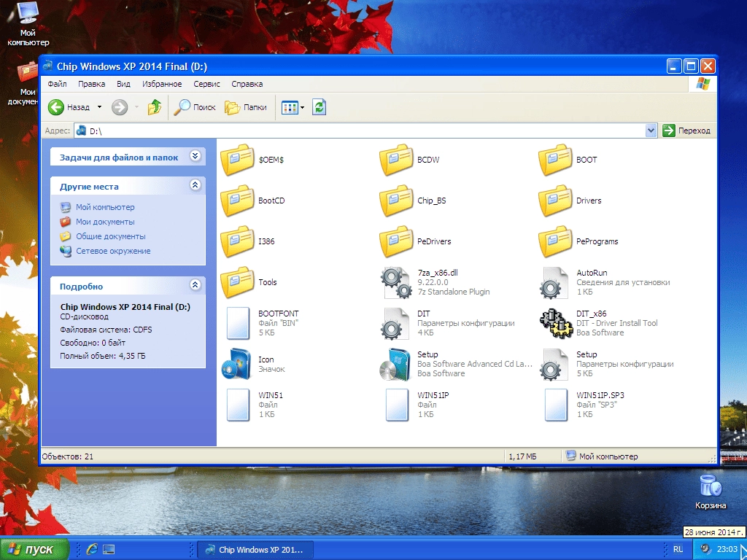
Task: Open the Назад history dropdown arrow
Action: (99, 107)
